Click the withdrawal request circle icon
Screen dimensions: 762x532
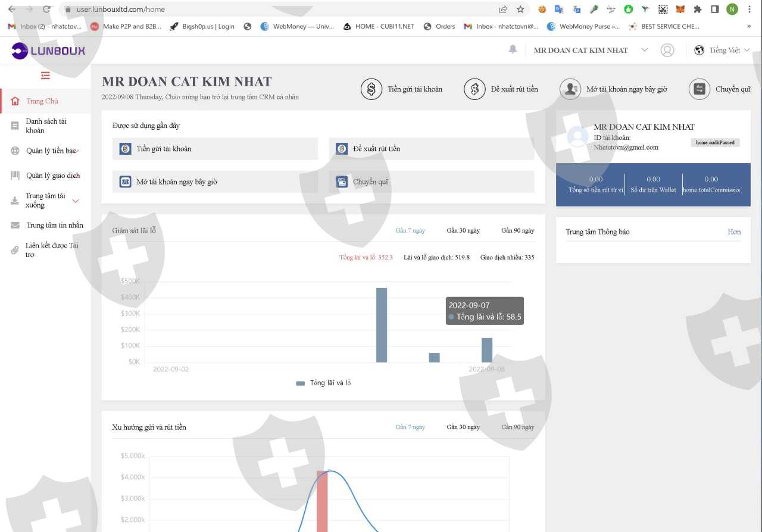click(474, 89)
